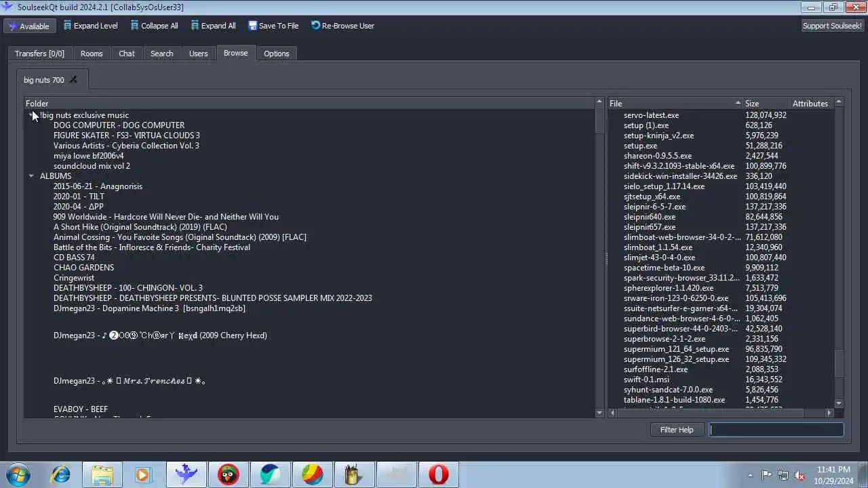Screen dimensions: 868x488
Task: Select file shareon-0.9.5.5.exe
Action: pos(658,156)
